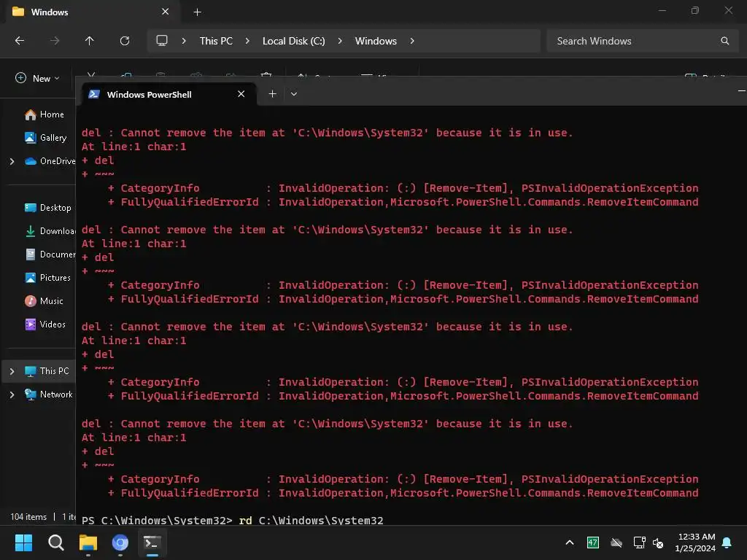This screenshot has height=560, width=747.
Task: Click This PC breadcrumb in address bar
Action: [x=216, y=41]
